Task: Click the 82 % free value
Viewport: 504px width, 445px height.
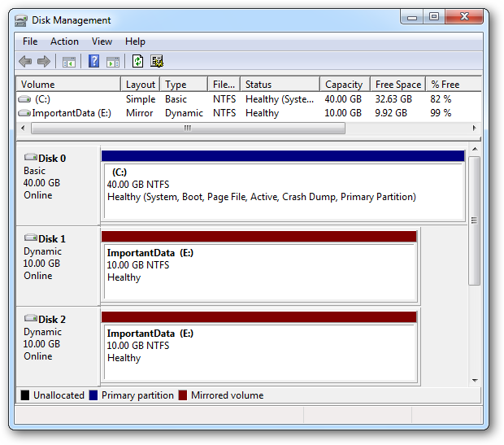Action: [x=441, y=99]
